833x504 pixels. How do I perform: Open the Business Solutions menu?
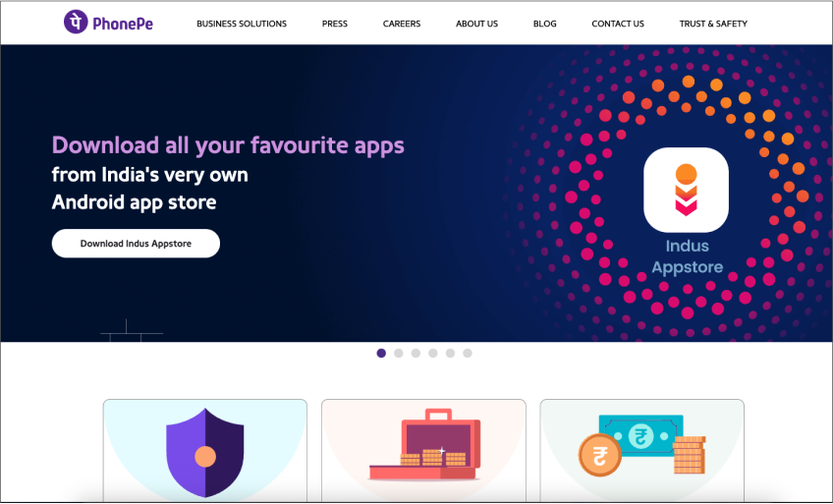pyautogui.click(x=242, y=24)
